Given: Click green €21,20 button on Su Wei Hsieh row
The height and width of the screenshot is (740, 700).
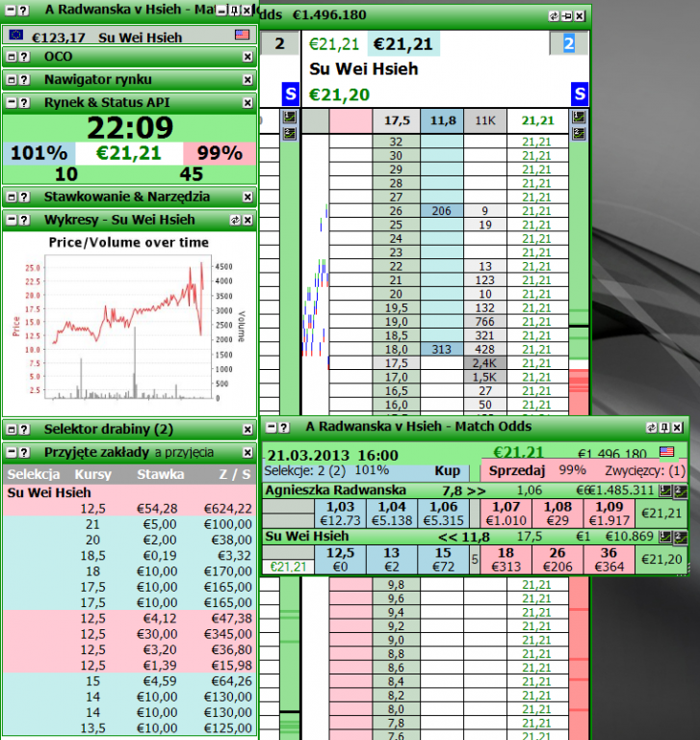Looking at the screenshot, I should coord(661,559).
